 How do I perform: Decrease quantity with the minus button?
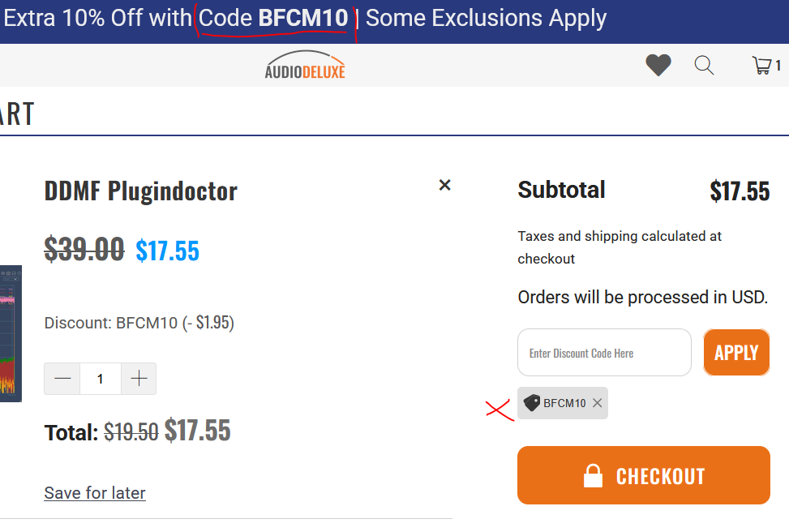click(62, 379)
